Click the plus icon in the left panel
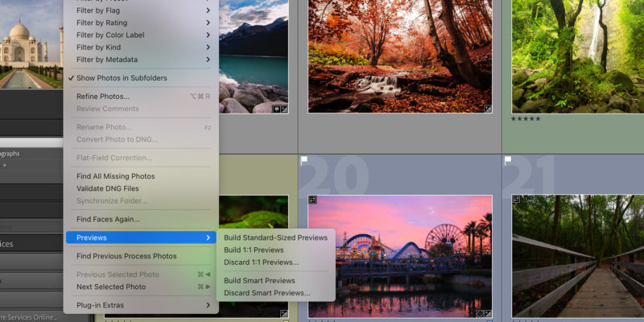Image resolution: width=644 pixels, height=322 pixels. click(x=5, y=165)
